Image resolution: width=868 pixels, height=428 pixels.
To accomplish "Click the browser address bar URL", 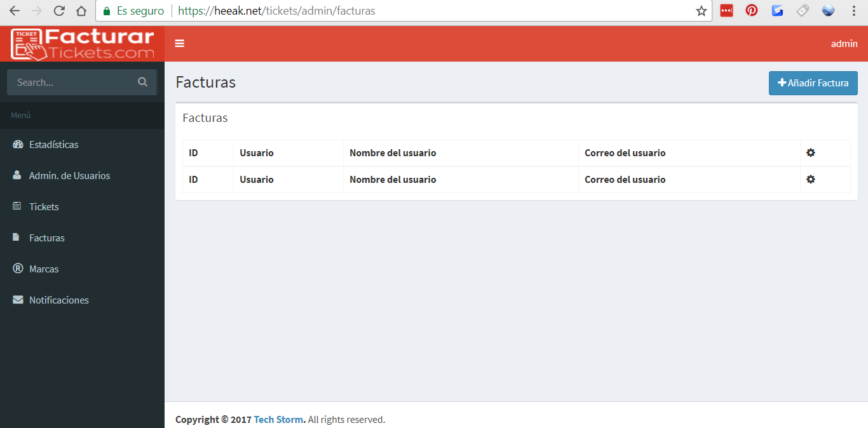I will tap(276, 11).
